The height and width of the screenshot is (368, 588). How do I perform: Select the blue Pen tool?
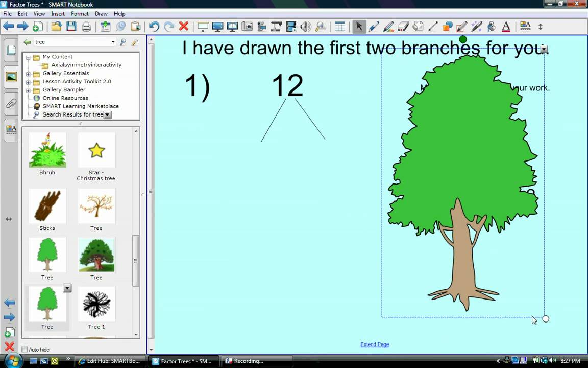pyautogui.click(x=374, y=26)
